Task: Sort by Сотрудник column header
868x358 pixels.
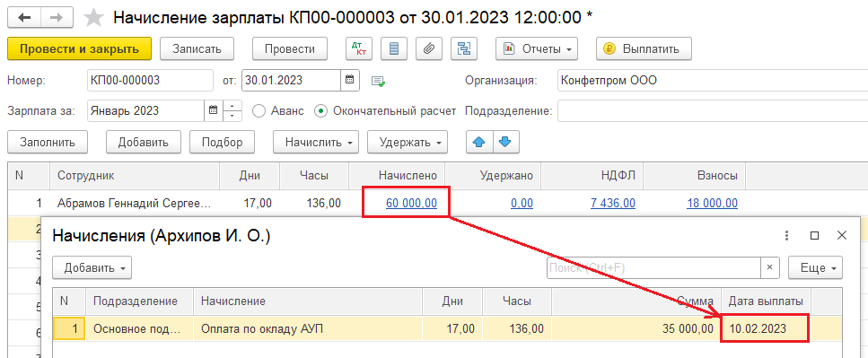Action: click(x=135, y=176)
